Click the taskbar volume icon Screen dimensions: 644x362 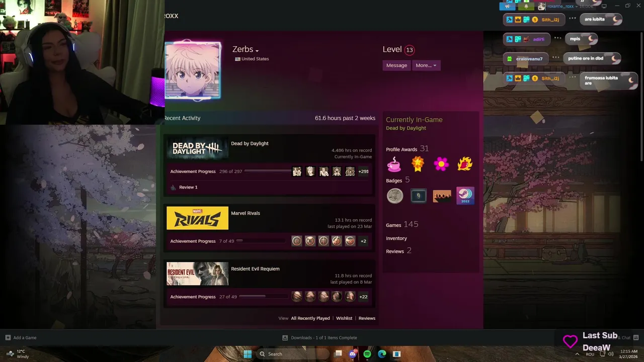click(611, 354)
